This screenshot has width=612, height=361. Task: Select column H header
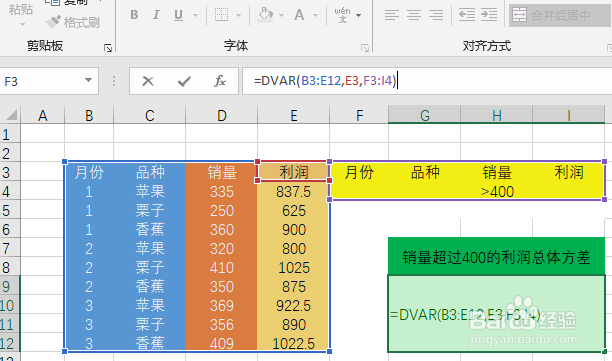pos(496,116)
